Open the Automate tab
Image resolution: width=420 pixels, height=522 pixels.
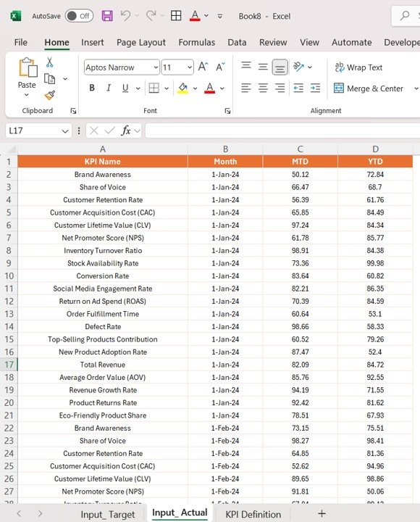pos(351,42)
